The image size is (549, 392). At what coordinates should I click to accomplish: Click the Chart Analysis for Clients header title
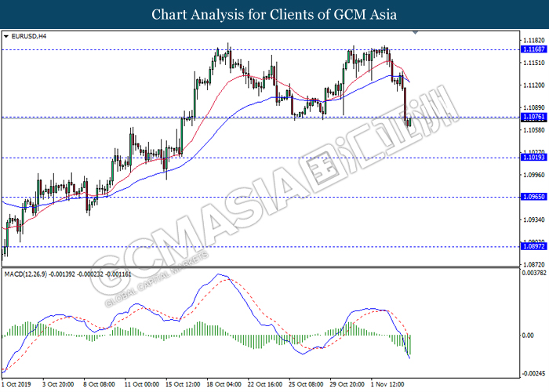pos(274,15)
